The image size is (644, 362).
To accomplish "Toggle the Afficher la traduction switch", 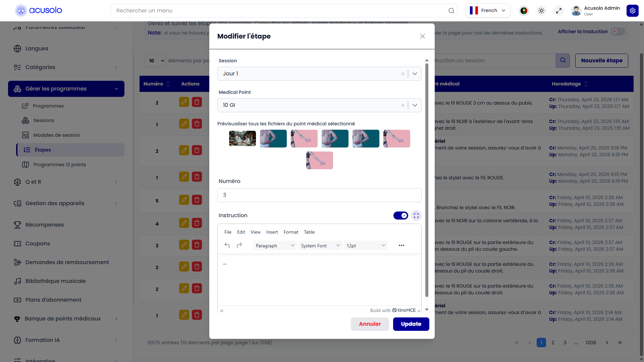I will click(618, 32).
